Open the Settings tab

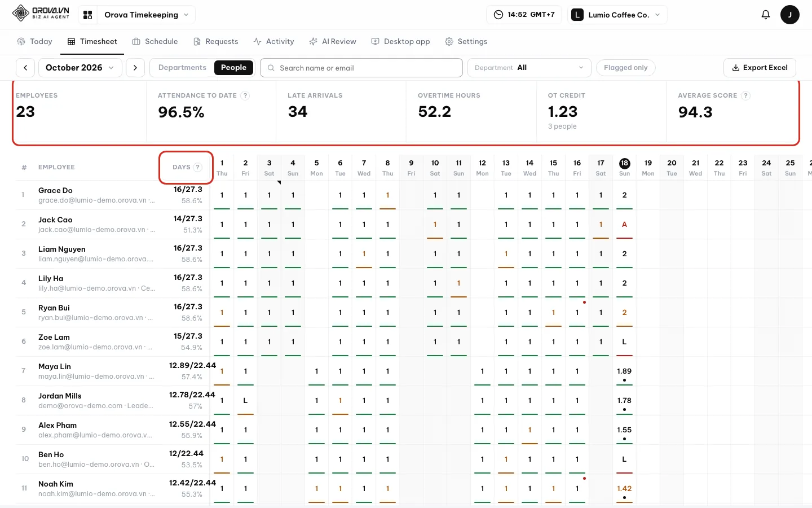click(x=466, y=42)
